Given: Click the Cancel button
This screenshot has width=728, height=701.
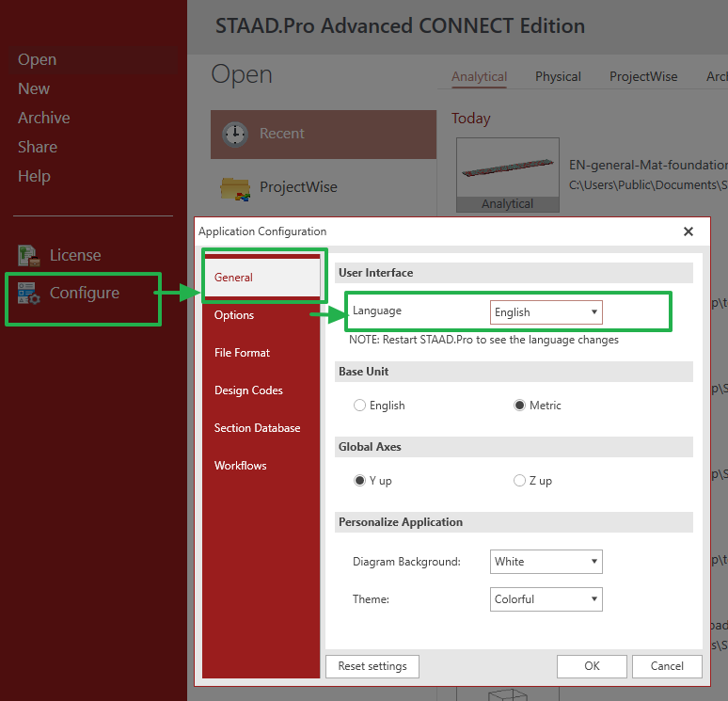Looking at the screenshot, I should (x=667, y=666).
